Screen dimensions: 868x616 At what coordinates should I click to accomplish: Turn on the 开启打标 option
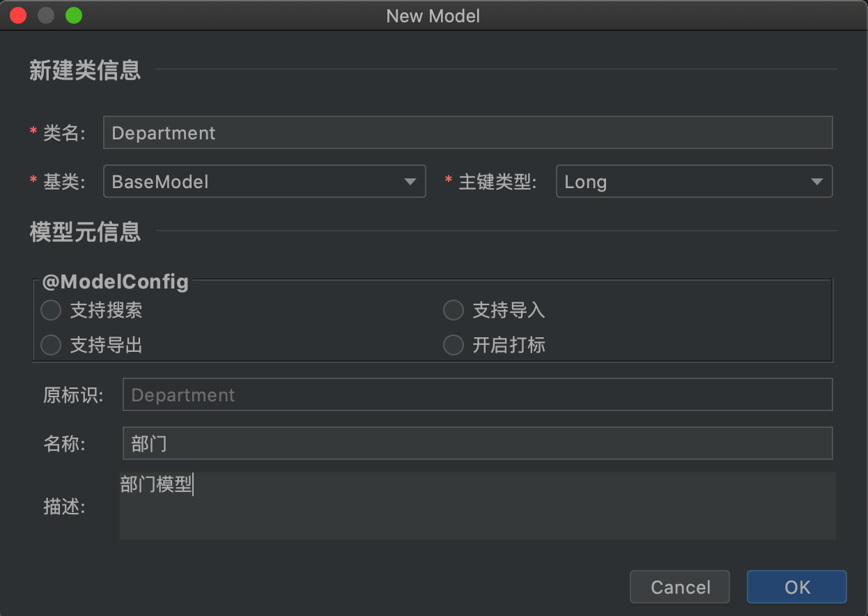point(454,345)
